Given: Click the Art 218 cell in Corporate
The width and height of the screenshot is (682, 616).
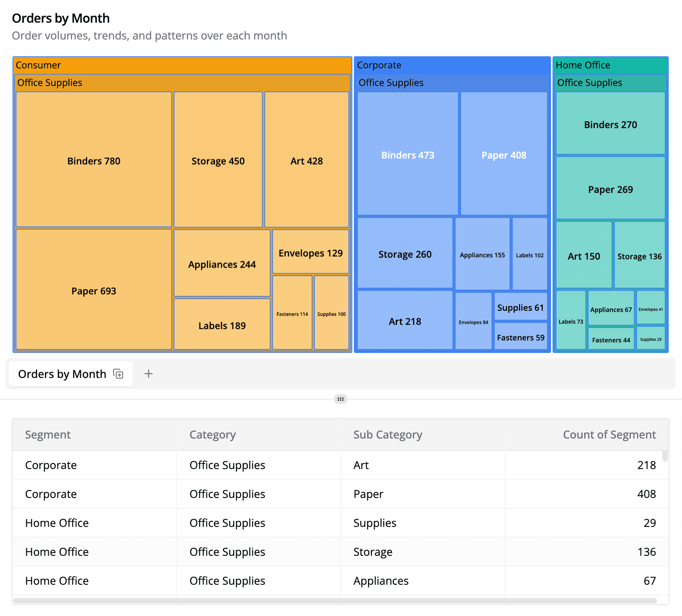Looking at the screenshot, I should (x=405, y=321).
